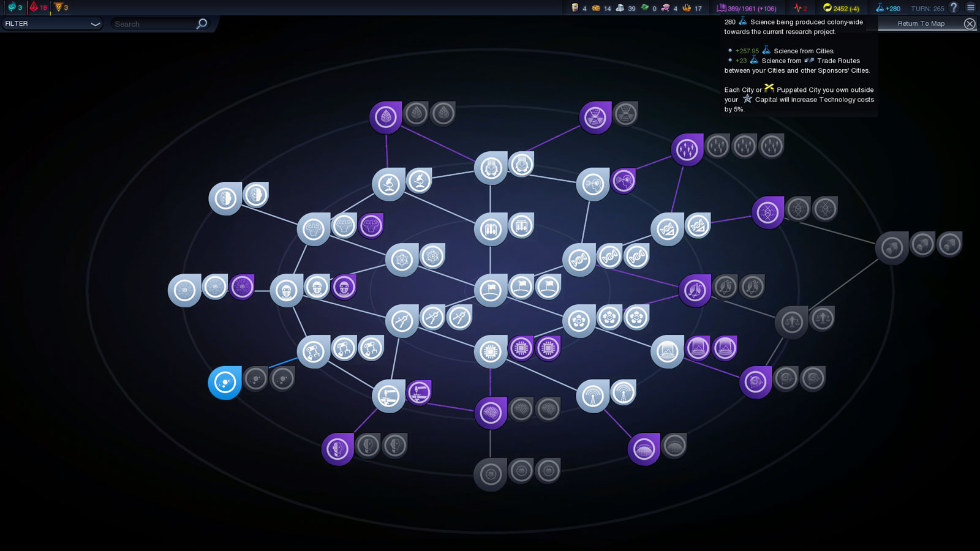
Task: Select the large mountain landscape technology node
Action: point(667,351)
